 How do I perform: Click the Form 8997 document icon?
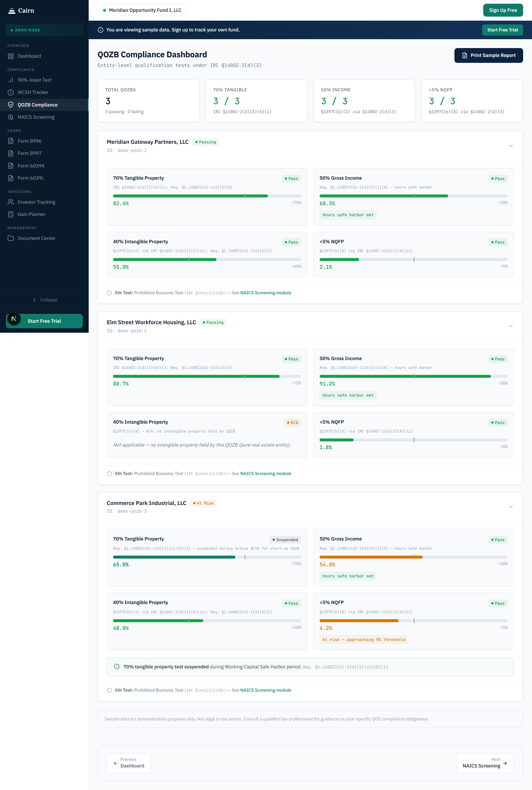(x=11, y=153)
